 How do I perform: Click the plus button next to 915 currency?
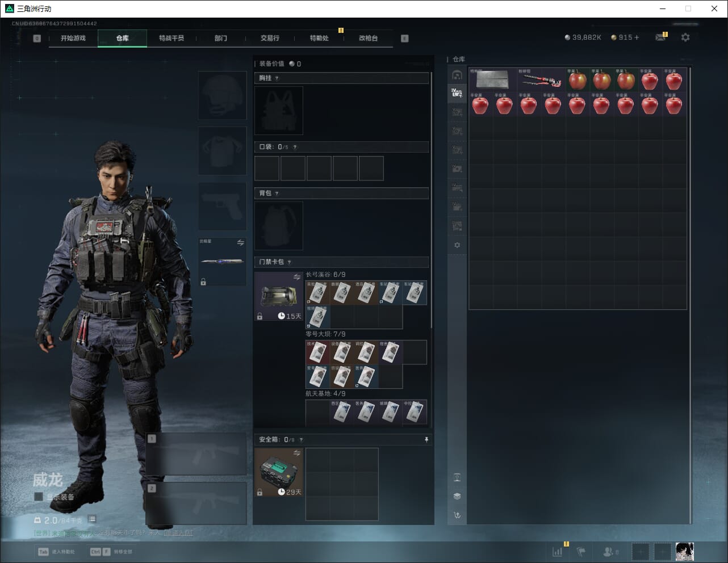tap(637, 37)
